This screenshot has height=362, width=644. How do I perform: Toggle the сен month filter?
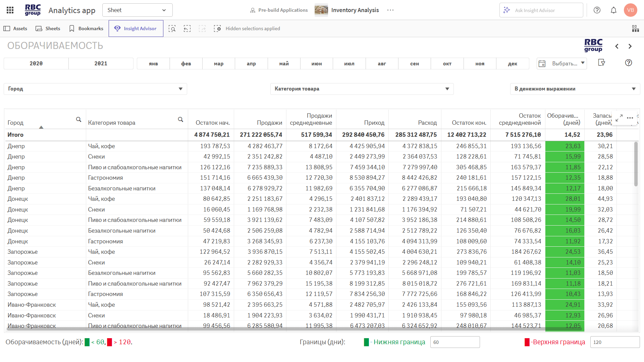(415, 63)
